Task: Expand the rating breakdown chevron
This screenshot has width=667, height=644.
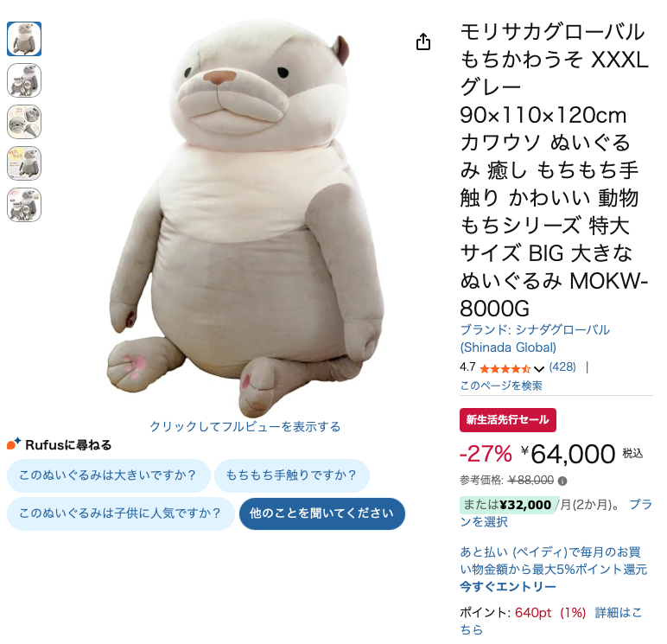Action: [538, 368]
